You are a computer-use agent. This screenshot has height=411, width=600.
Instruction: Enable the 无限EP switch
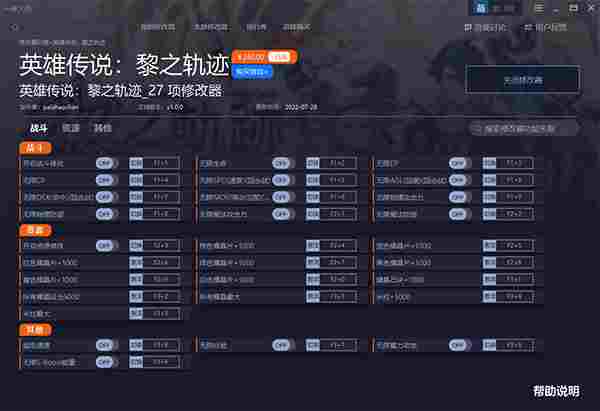460,164
